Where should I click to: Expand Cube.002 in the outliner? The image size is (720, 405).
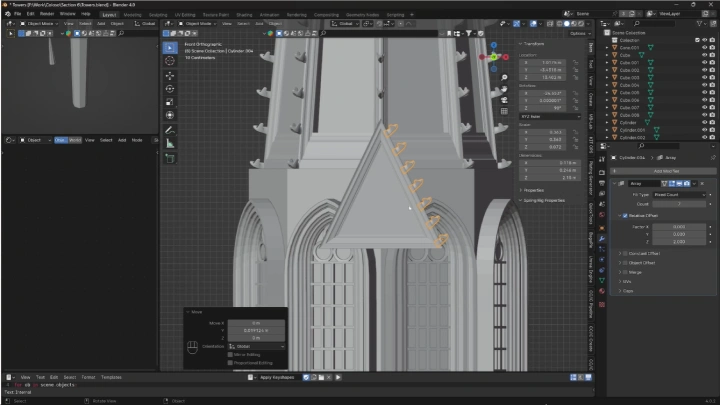(607, 70)
